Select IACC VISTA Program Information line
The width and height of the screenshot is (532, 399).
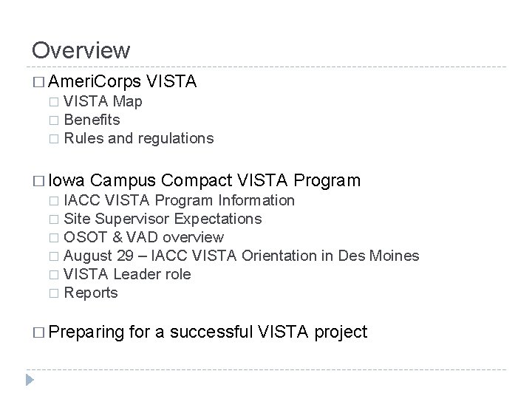[x=179, y=200]
